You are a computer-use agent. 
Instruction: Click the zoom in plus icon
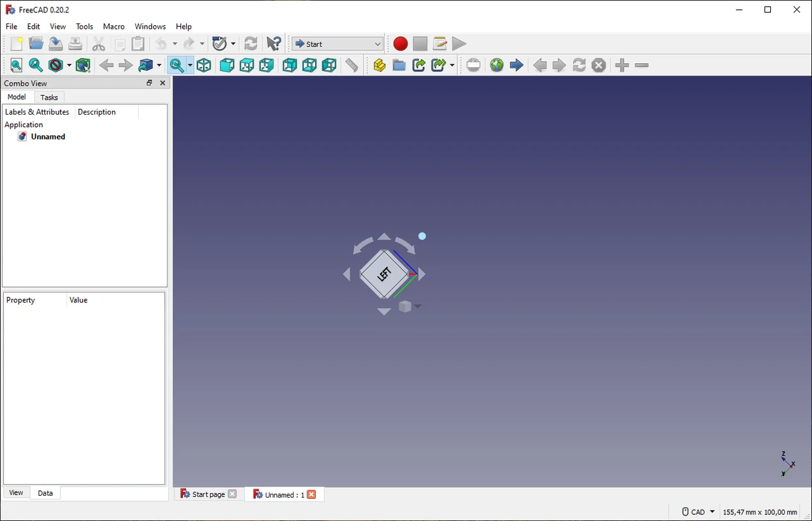point(622,65)
